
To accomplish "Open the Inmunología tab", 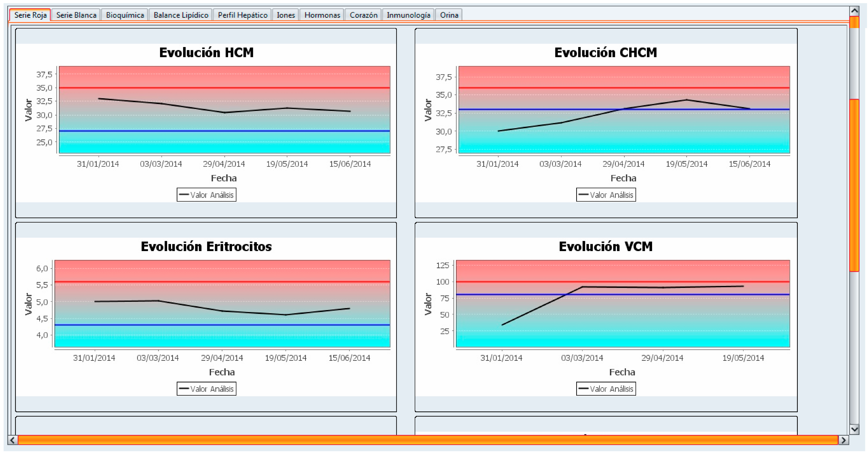I will [x=408, y=15].
